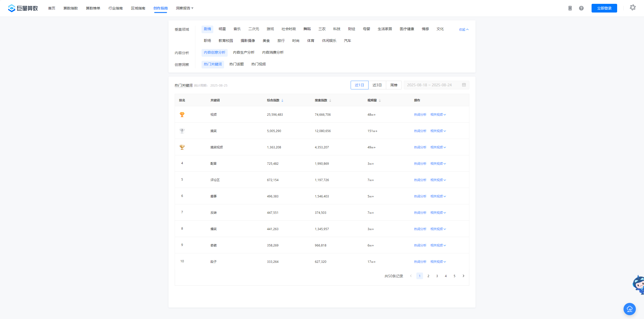Click the floating API cloud button
Viewport: 644px width, 319px height.
coord(629,309)
